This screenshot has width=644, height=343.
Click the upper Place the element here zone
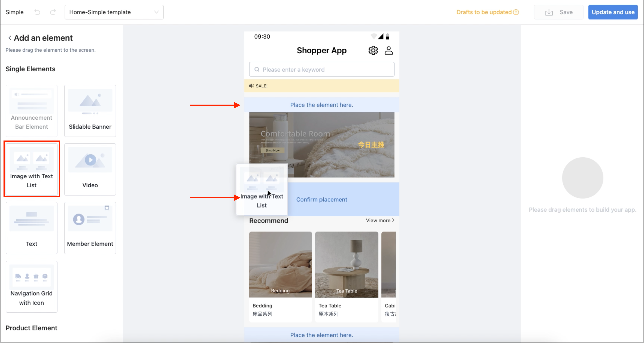coord(322,105)
